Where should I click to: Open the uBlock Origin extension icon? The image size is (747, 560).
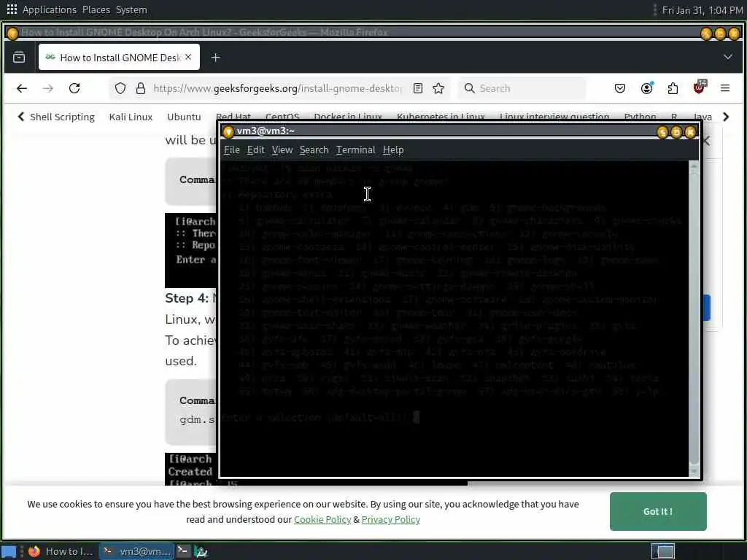click(700, 87)
